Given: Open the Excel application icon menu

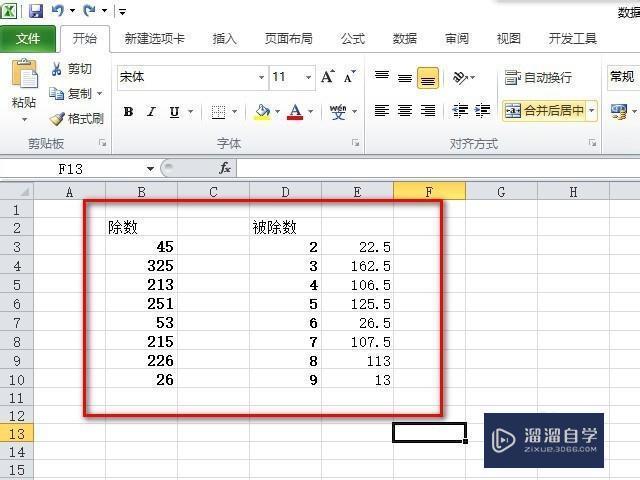Looking at the screenshot, I should (x=9, y=11).
